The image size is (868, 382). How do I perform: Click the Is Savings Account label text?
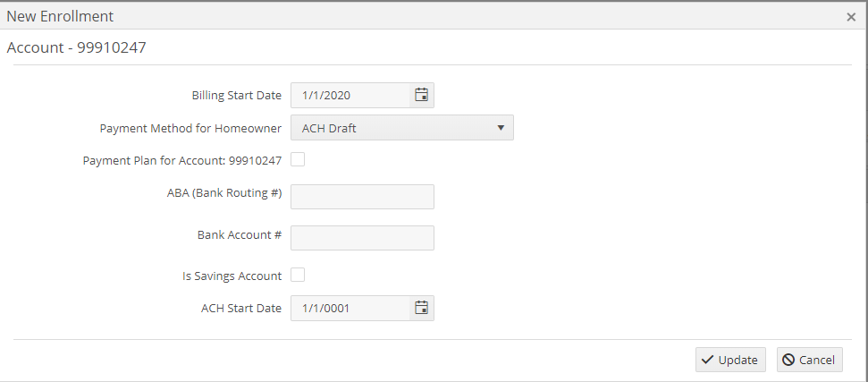[232, 276]
